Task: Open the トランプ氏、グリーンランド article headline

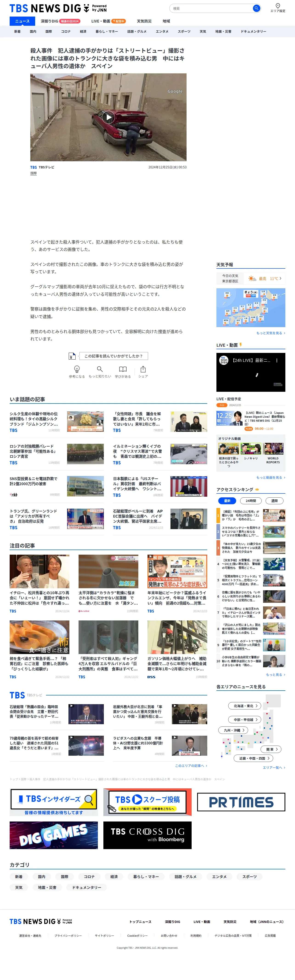Action: tap(34, 516)
